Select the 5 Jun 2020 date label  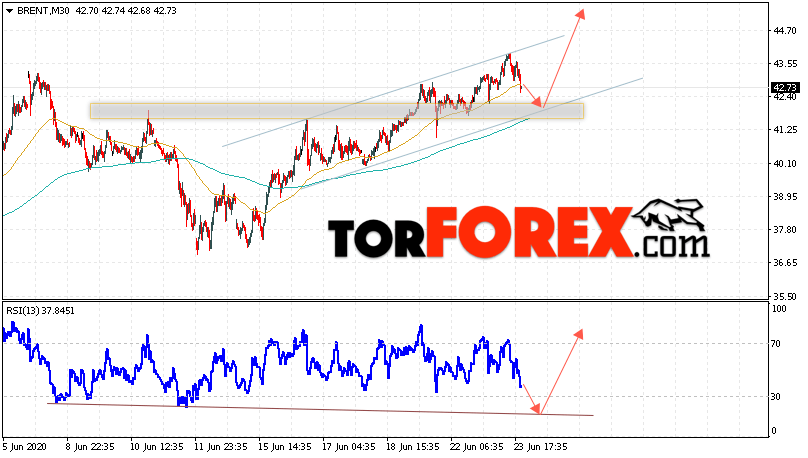[25, 447]
